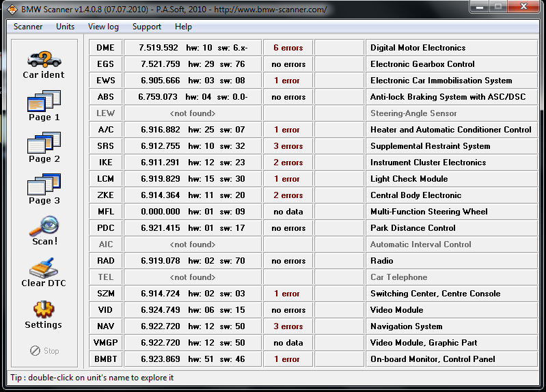Screen dimensions: 546x392
Task: Click the BMW Scanner title bar icon
Action: pos(12,10)
